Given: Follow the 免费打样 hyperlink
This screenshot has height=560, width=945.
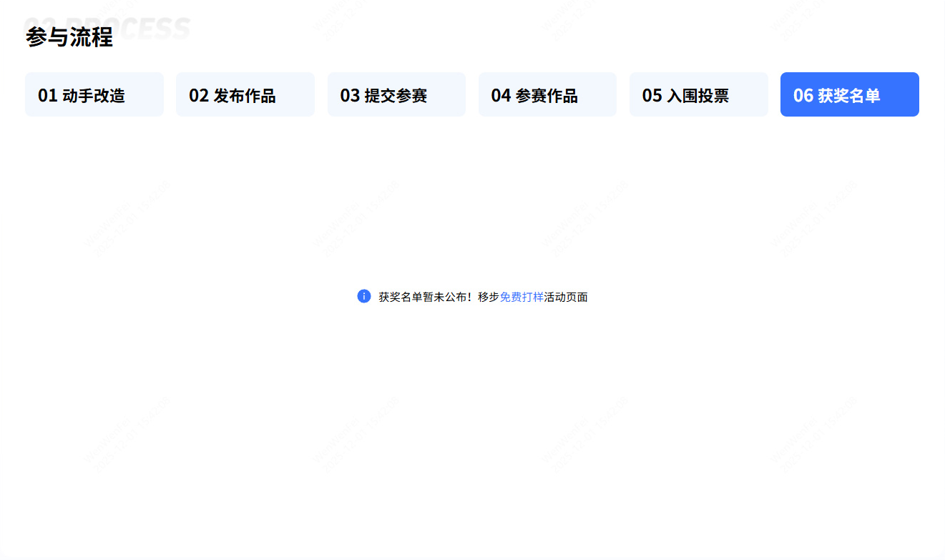Looking at the screenshot, I should click(522, 297).
